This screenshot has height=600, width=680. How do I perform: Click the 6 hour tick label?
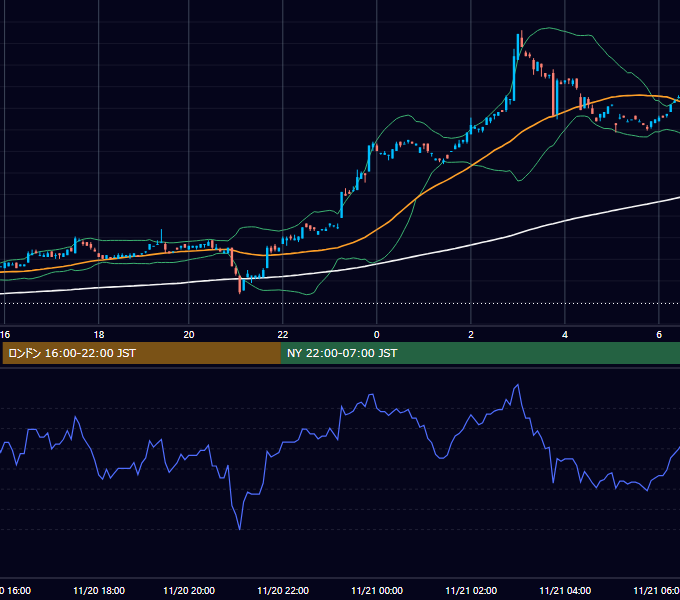tap(659, 335)
